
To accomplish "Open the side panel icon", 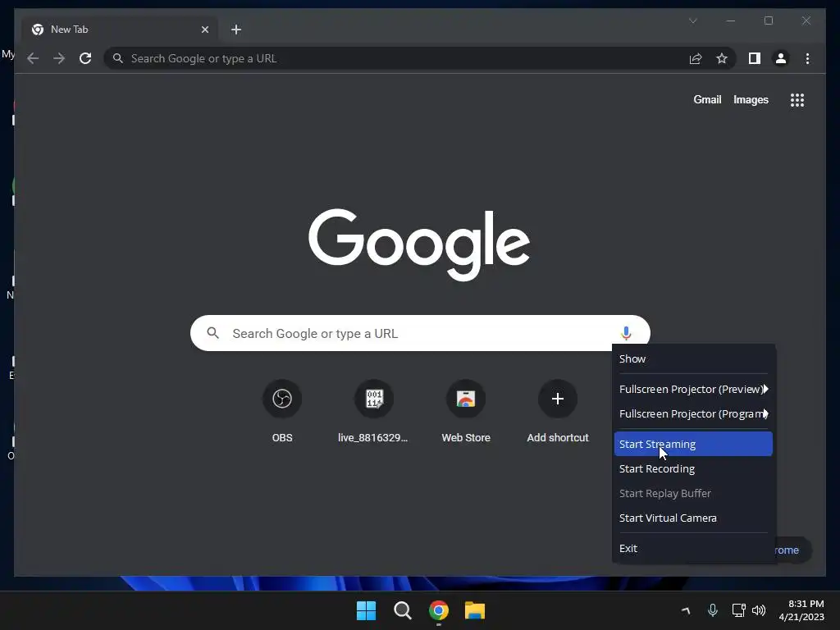I will tap(755, 58).
